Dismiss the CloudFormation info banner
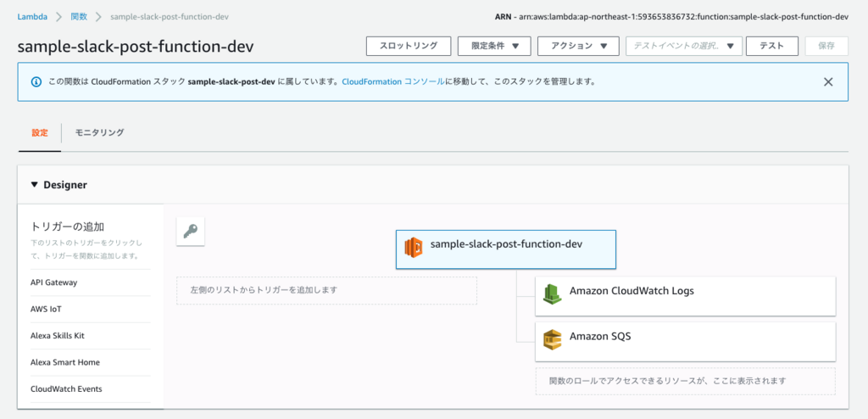Image resolution: width=868 pixels, height=419 pixels. 828,82
